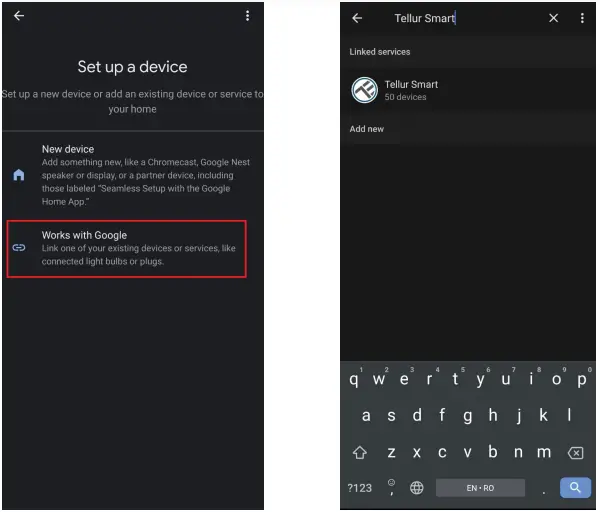Open Tellur Smart linked service entry

[468, 90]
